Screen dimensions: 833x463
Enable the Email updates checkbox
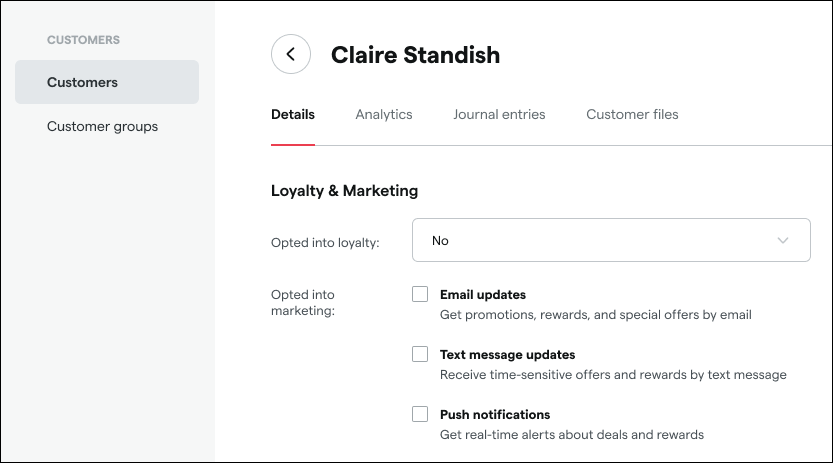(x=420, y=294)
